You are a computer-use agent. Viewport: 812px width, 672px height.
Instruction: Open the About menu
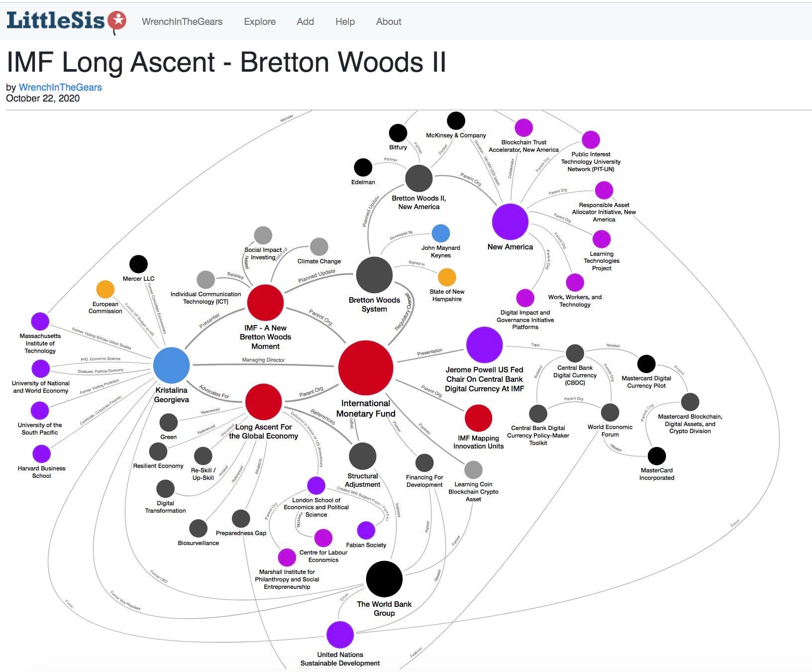pos(389,21)
